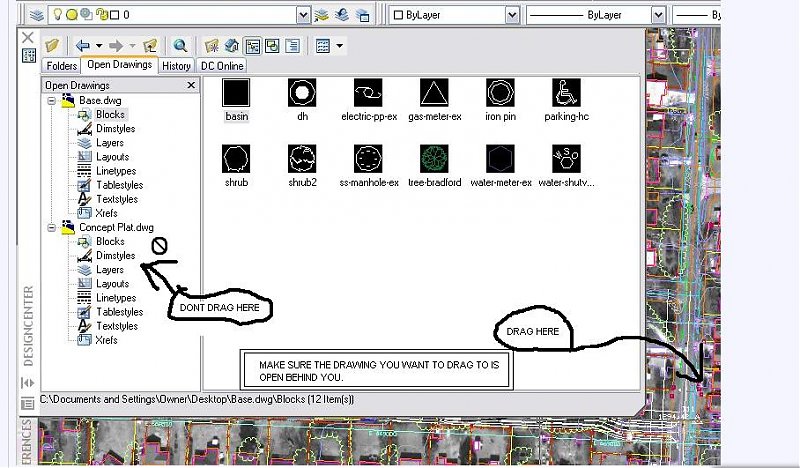Select Linetypes under Base.dwg
The image size is (800, 468).
click(116, 171)
